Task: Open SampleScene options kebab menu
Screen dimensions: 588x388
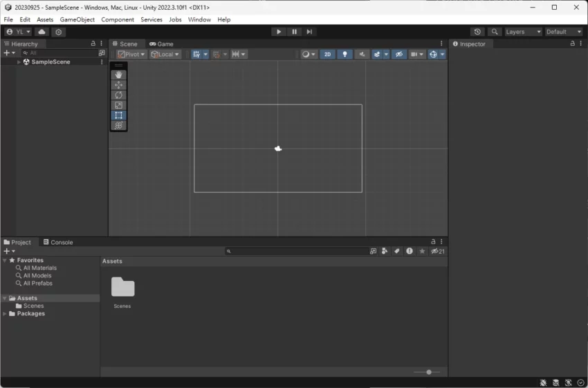Action: [x=102, y=62]
